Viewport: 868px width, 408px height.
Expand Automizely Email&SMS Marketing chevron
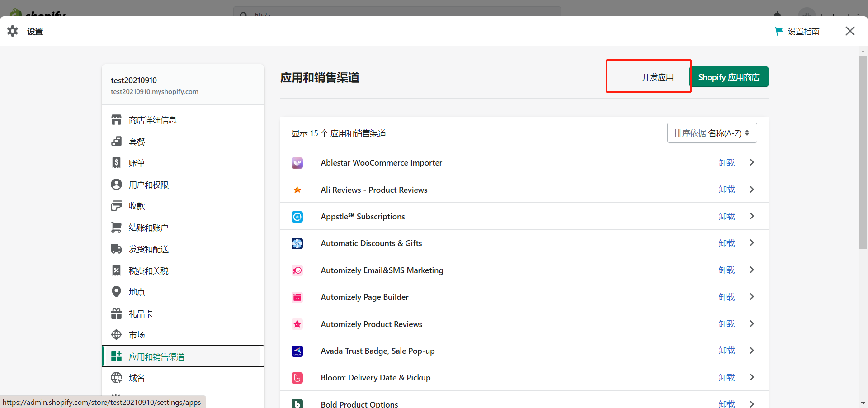(752, 270)
